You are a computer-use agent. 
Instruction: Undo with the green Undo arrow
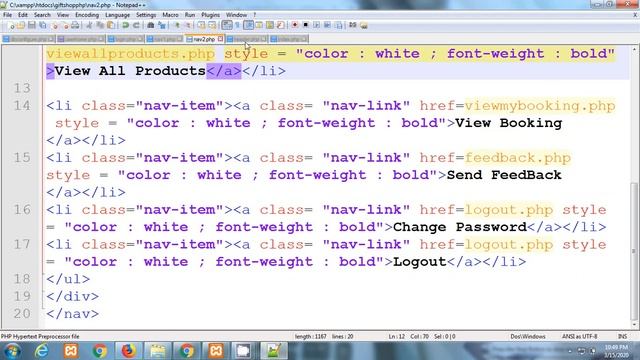125,25
